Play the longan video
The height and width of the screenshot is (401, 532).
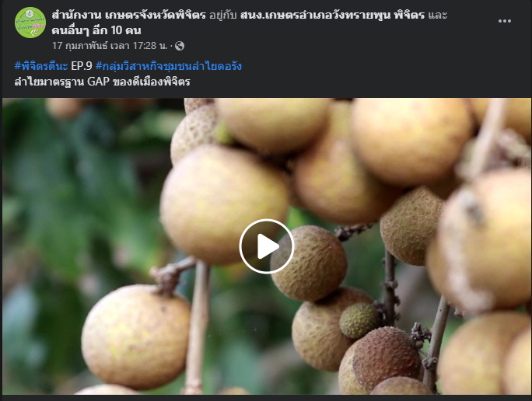click(x=266, y=246)
